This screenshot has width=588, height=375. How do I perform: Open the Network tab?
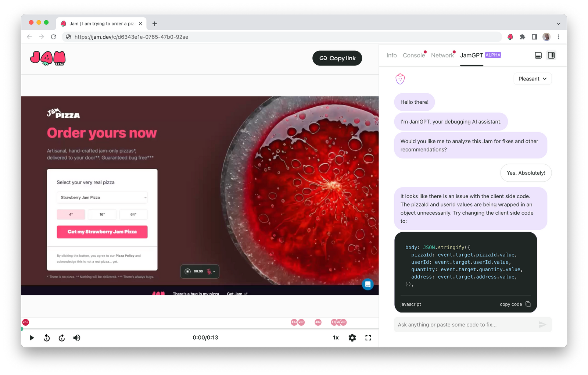point(442,56)
